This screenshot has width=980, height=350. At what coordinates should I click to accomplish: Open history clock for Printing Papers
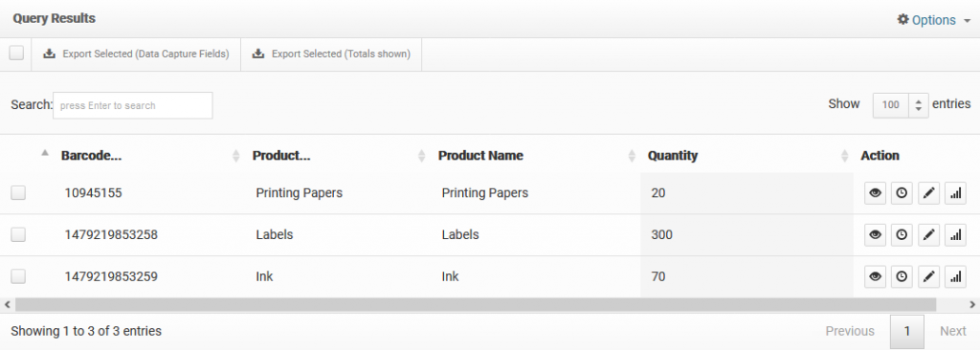pyautogui.click(x=902, y=193)
